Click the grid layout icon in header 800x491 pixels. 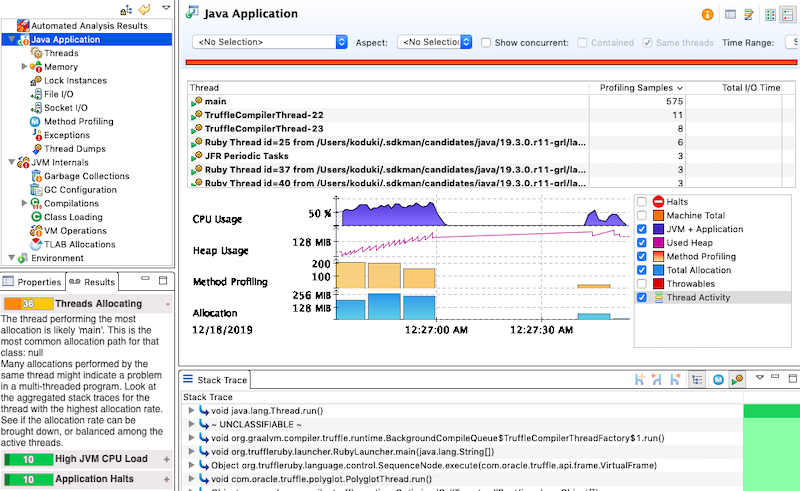click(x=770, y=15)
